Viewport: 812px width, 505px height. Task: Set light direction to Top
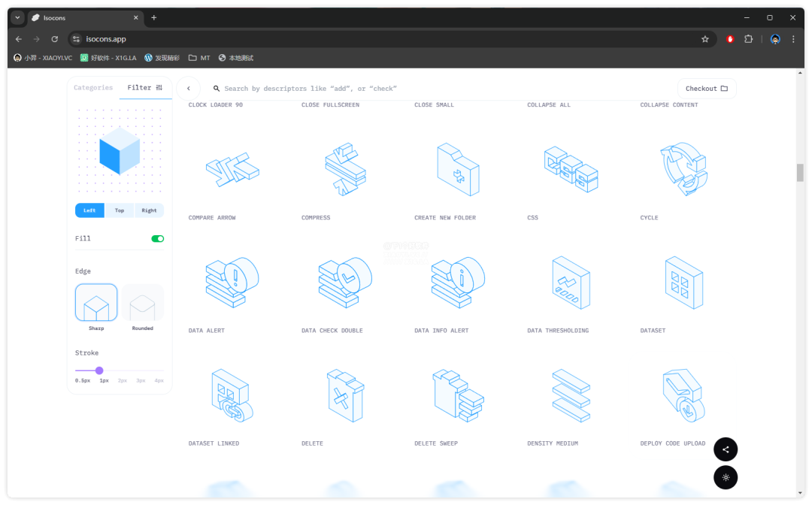pyautogui.click(x=120, y=210)
